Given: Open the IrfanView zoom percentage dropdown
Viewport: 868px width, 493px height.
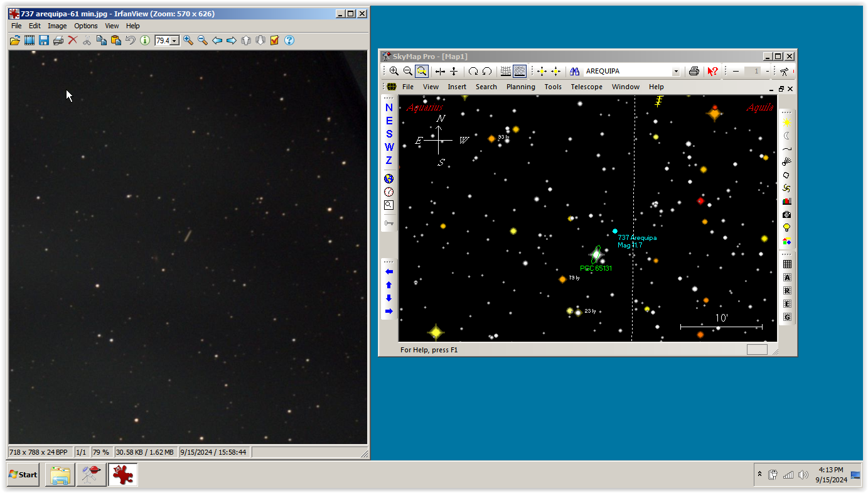Looking at the screenshot, I should click(x=174, y=40).
